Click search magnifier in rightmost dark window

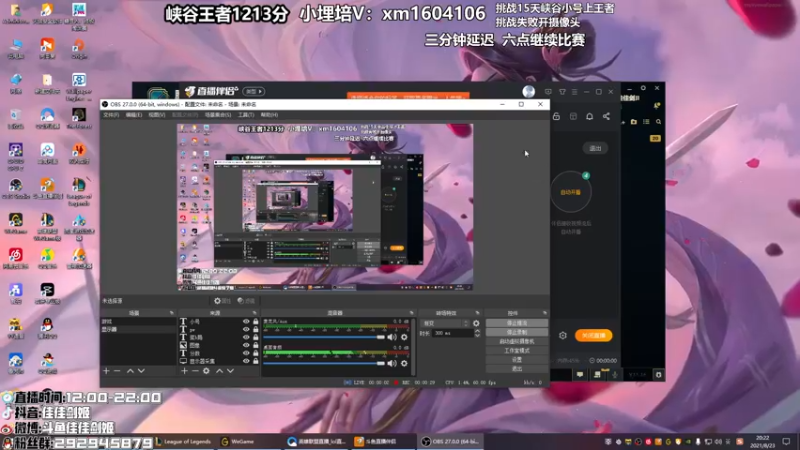[659, 122]
